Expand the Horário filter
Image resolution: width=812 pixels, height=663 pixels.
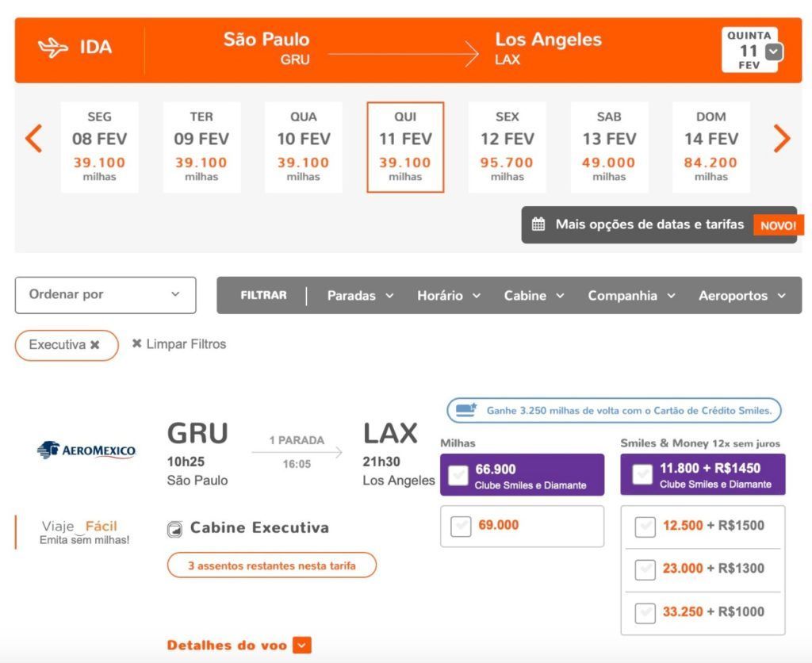(449, 296)
